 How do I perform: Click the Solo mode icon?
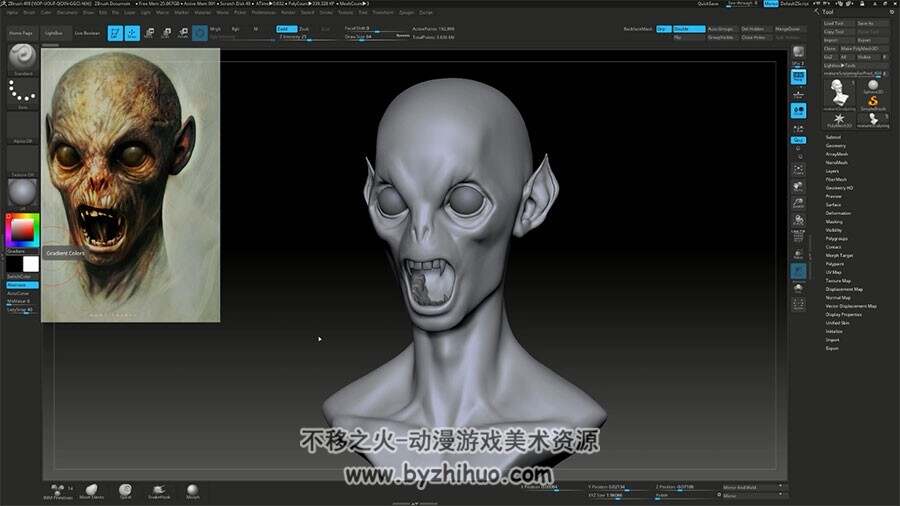pos(798,289)
